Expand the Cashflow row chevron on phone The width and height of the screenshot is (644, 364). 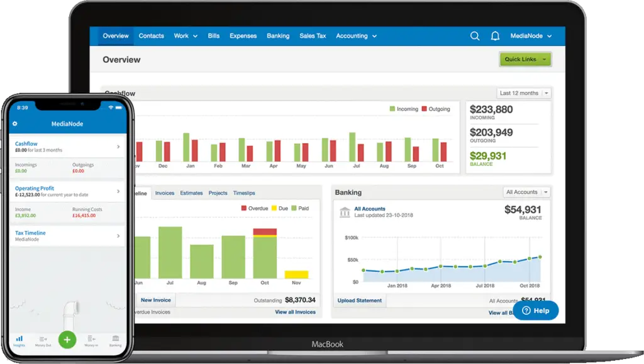[118, 146]
